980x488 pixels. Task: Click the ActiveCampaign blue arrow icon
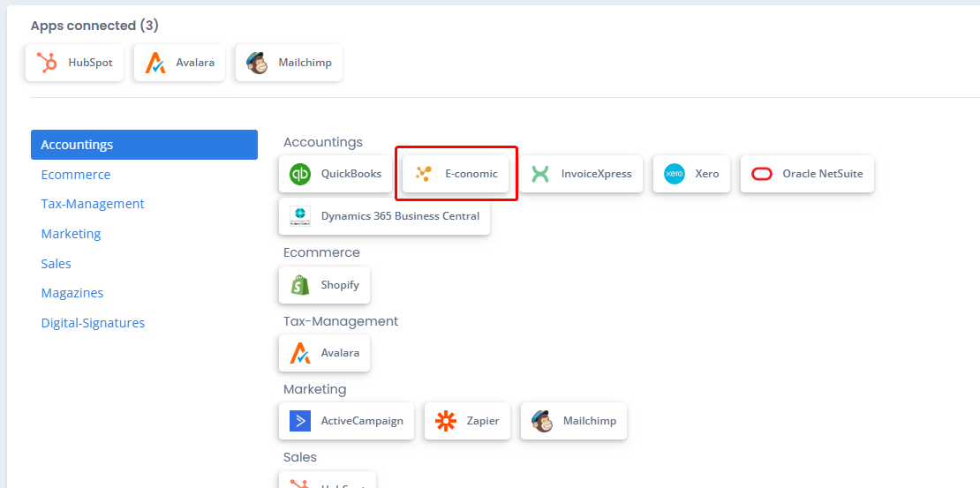tap(300, 421)
